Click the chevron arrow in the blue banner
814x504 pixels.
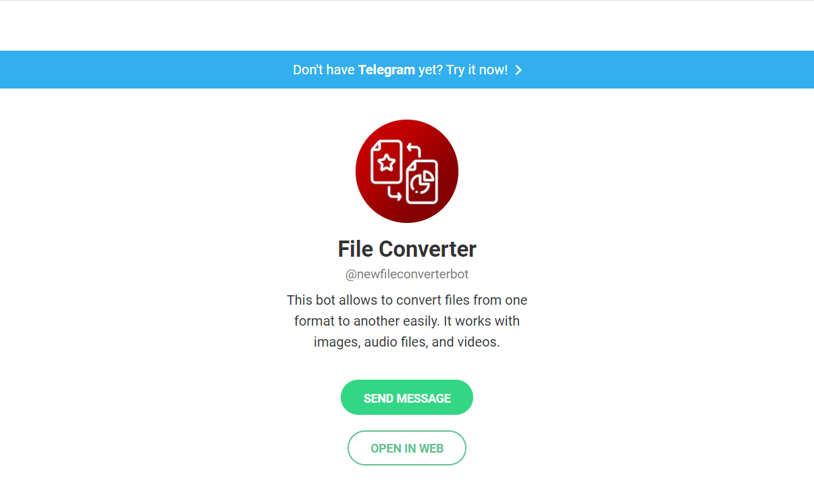519,70
